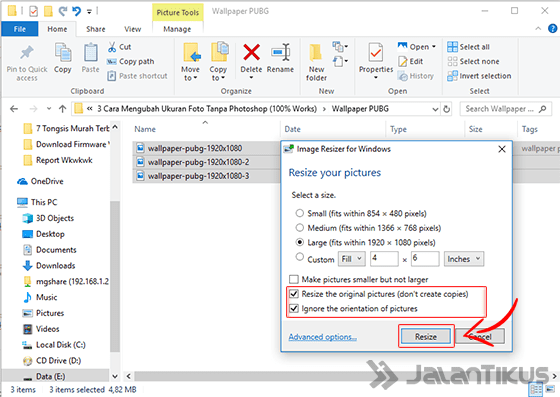Viewport: 560px width, 397px height.
Task: Go back with the left arrow
Action: coord(14,109)
